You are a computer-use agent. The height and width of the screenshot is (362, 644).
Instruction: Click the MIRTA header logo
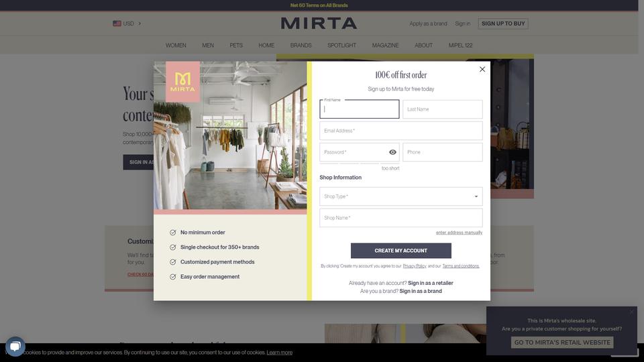point(319,23)
